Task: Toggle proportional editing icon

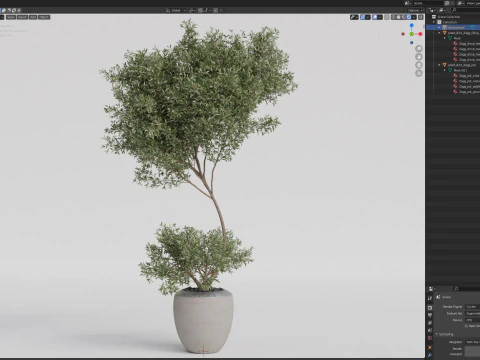Action: [x=215, y=10]
